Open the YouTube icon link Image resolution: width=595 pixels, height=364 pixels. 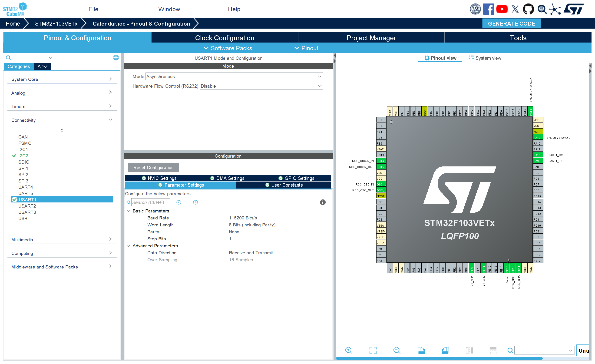coord(502,9)
